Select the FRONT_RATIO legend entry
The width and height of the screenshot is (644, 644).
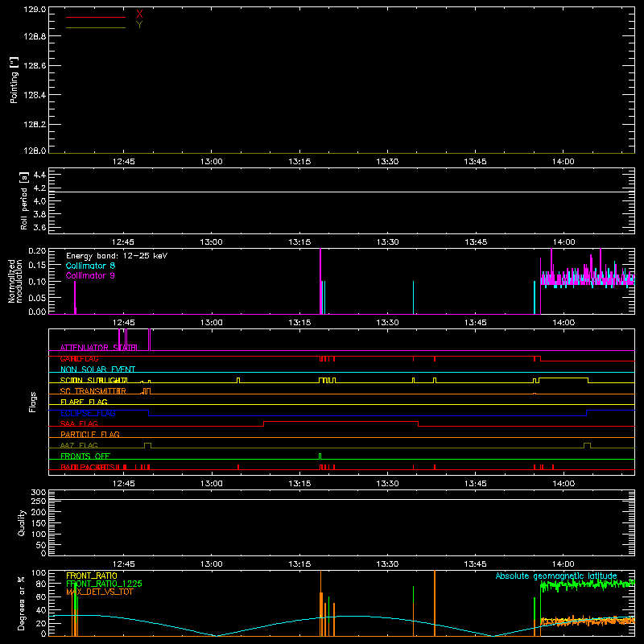coord(92,576)
